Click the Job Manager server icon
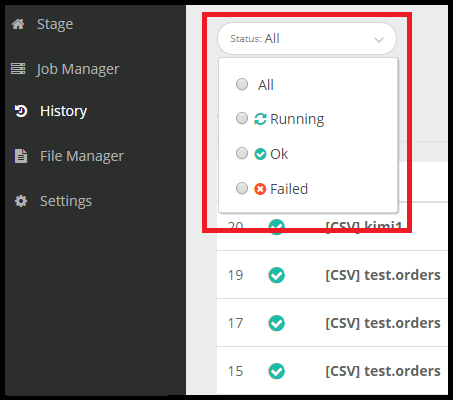This screenshot has height=400, width=453. [18, 69]
